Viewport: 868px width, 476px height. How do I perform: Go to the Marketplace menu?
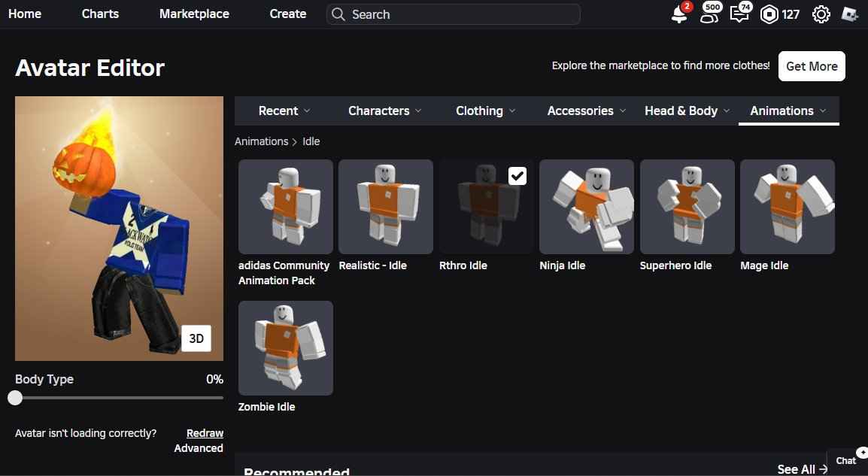(193, 14)
